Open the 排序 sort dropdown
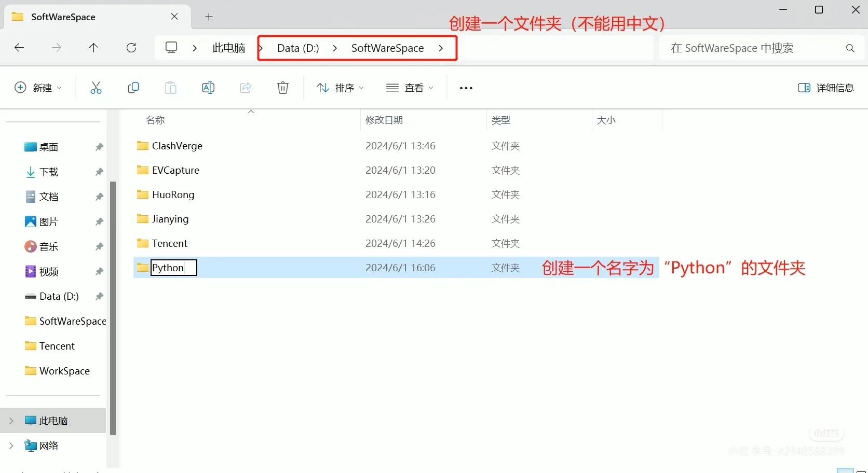The image size is (868, 473). pos(340,88)
